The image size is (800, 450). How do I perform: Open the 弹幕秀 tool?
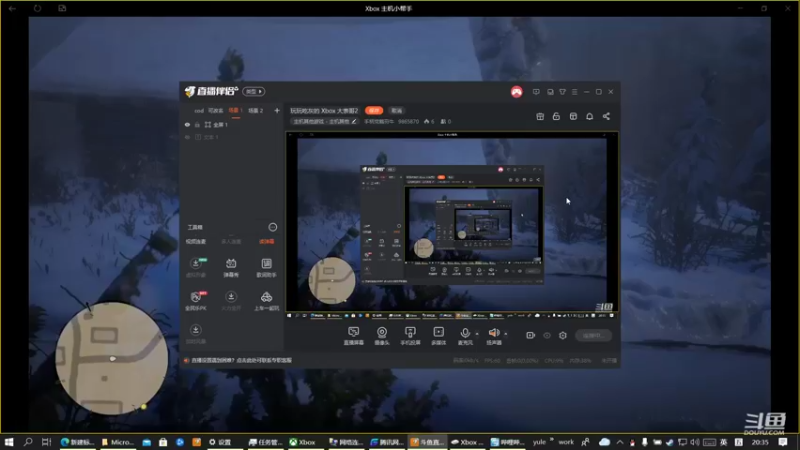231,267
